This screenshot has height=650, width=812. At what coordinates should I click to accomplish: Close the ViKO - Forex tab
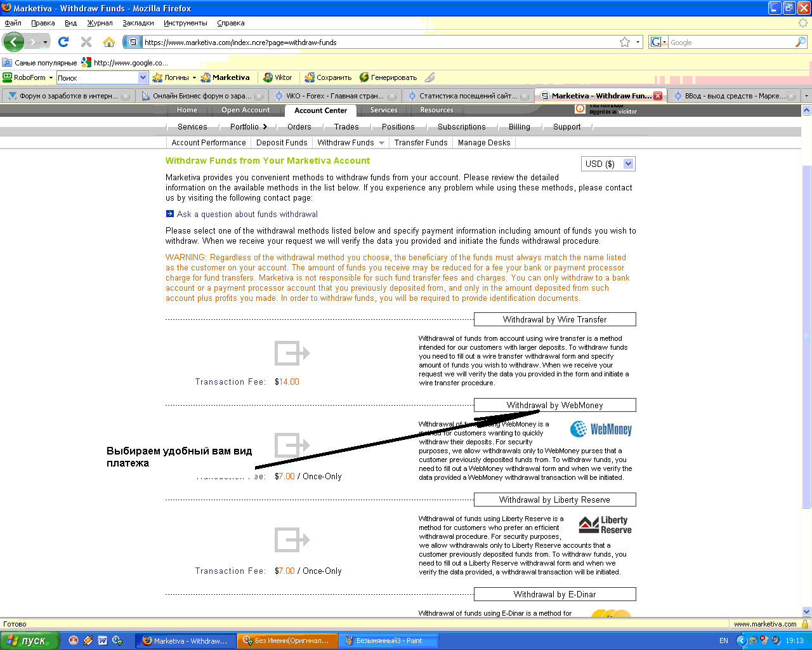tap(392, 96)
